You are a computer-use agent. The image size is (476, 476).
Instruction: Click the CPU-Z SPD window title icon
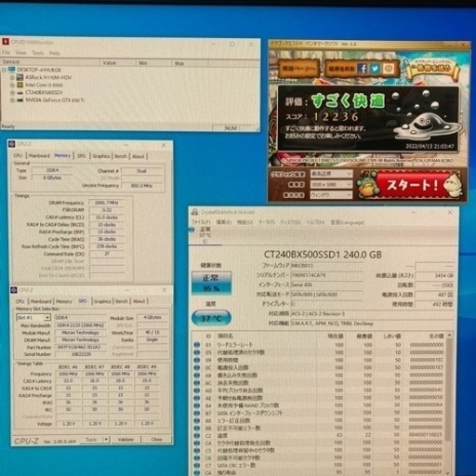(14, 290)
